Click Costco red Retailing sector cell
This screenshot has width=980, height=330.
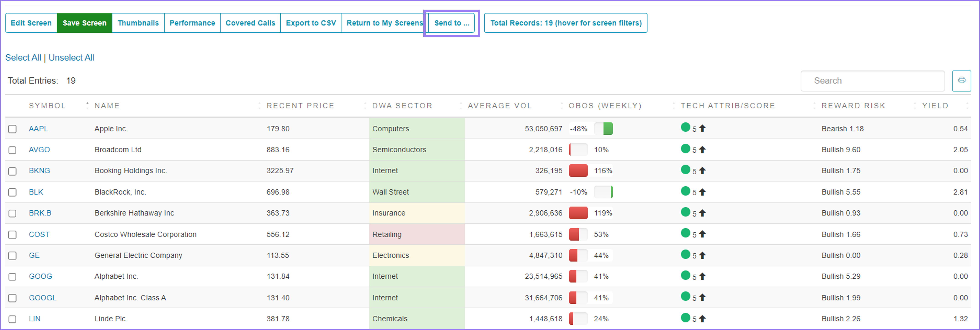pos(416,234)
